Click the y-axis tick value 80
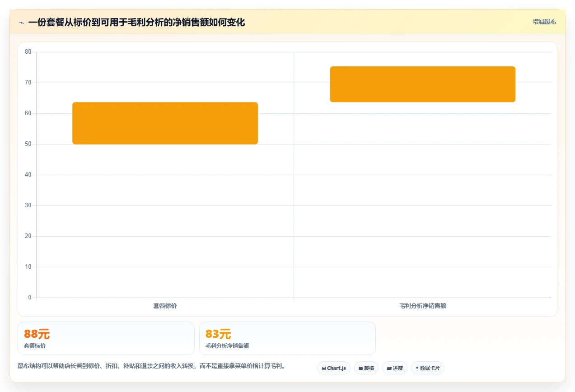575x392 pixels. 28,52
